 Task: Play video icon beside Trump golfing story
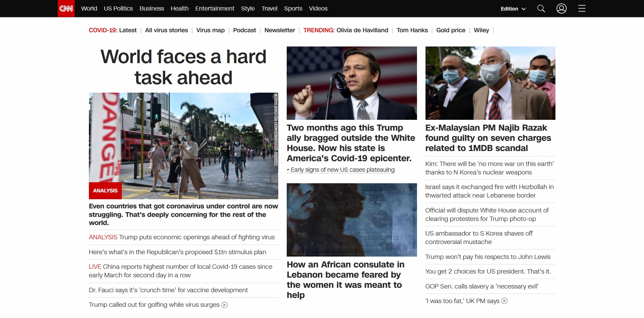[x=224, y=305]
